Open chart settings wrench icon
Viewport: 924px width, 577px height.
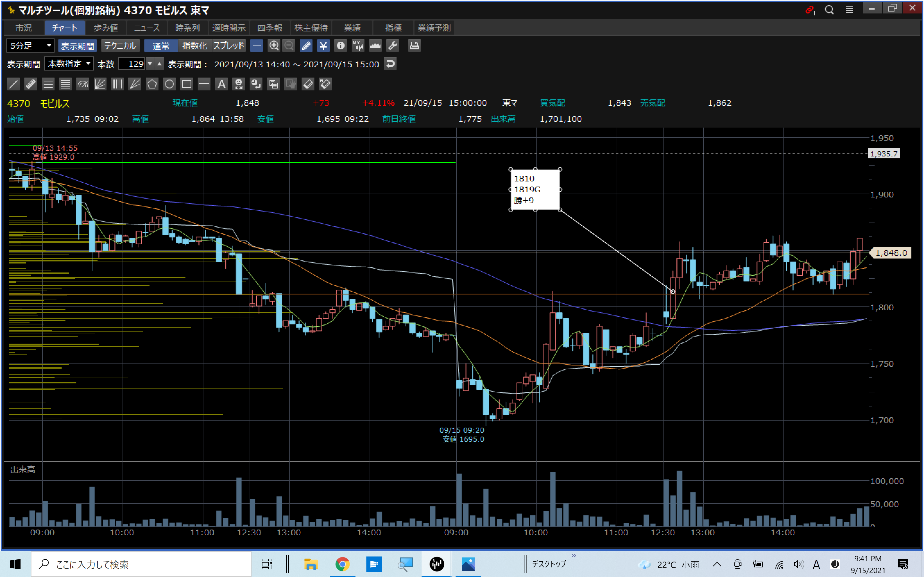pos(392,46)
